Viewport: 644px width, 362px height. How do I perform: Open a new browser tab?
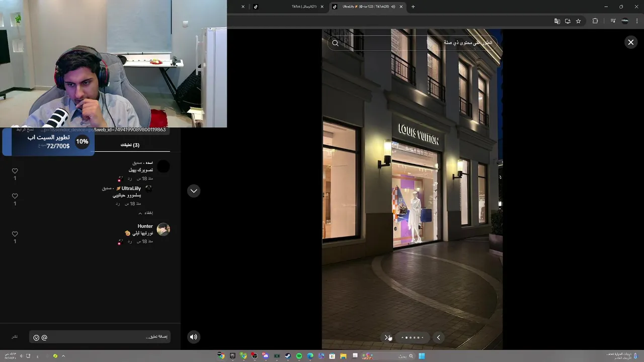413,7
